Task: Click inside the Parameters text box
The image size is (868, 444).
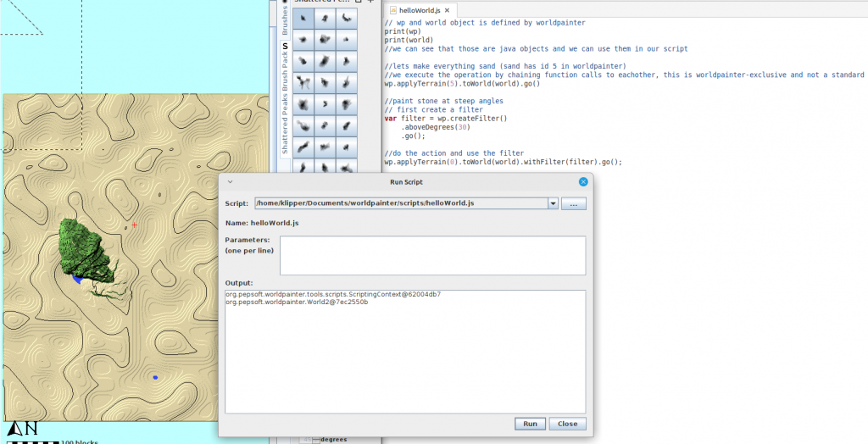Action: (x=432, y=255)
